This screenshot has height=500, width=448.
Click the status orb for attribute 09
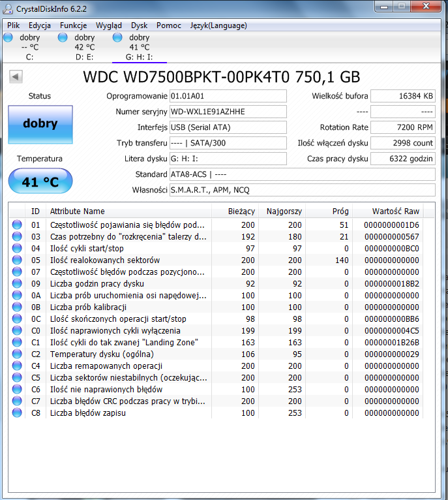[17, 283]
